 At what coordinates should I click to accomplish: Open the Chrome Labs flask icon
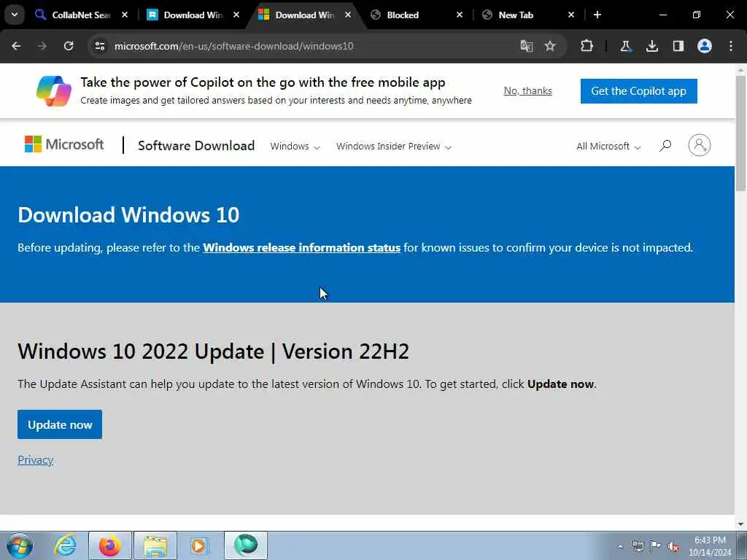pos(625,46)
